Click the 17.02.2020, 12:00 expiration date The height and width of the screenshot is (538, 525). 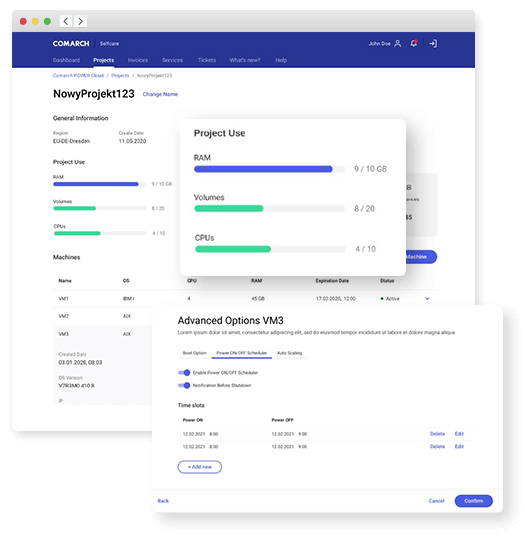(336, 299)
